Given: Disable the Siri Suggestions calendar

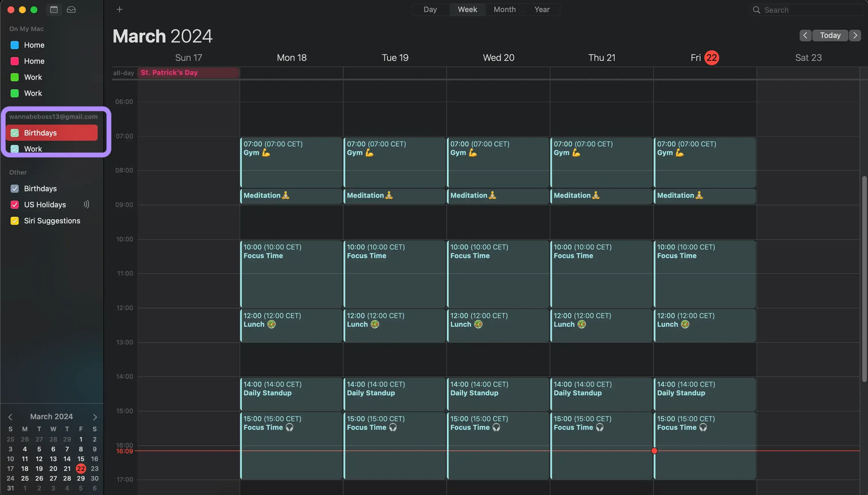Looking at the screenshot, I should click(14, 221).
